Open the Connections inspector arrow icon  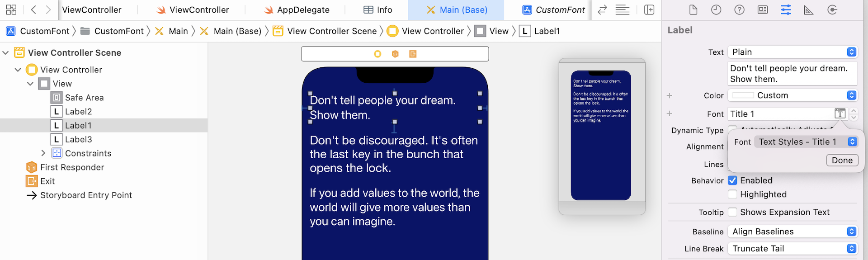coord(832,9)
